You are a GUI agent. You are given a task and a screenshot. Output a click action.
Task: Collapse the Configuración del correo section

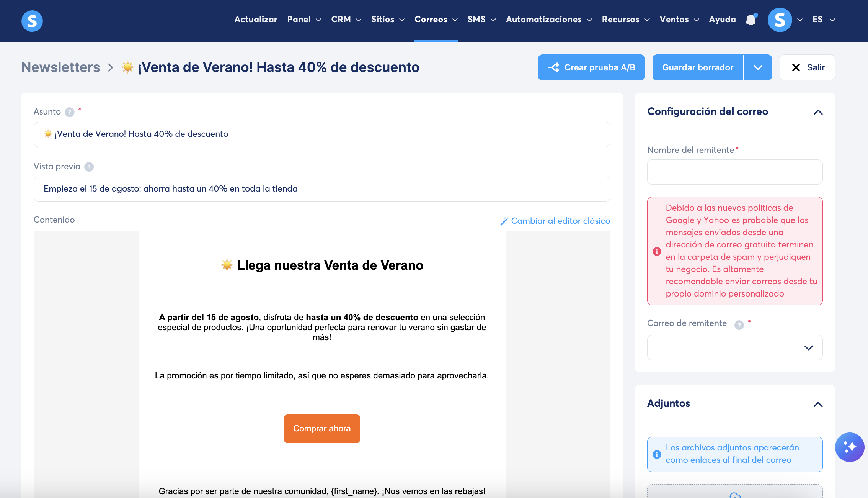[818, 112]
